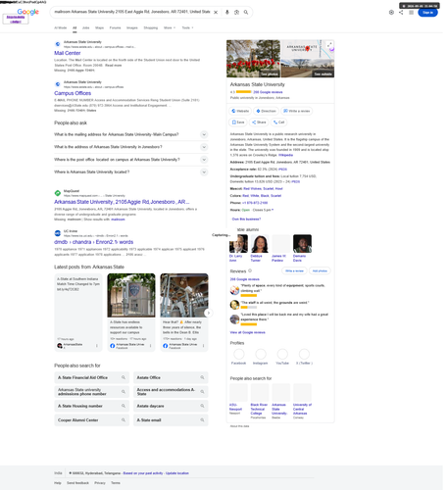This screenshot has width=448, height=490.
Task: Open the Wikipedia link in description
Action: (285, 155)
